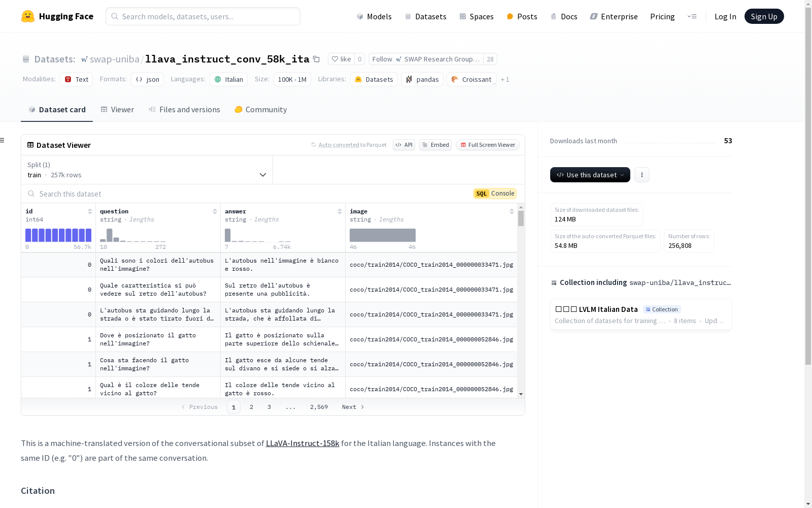This screenshot has height=508, width=812.
Task: Go to the Next page of rows
Action: (353, 407)
